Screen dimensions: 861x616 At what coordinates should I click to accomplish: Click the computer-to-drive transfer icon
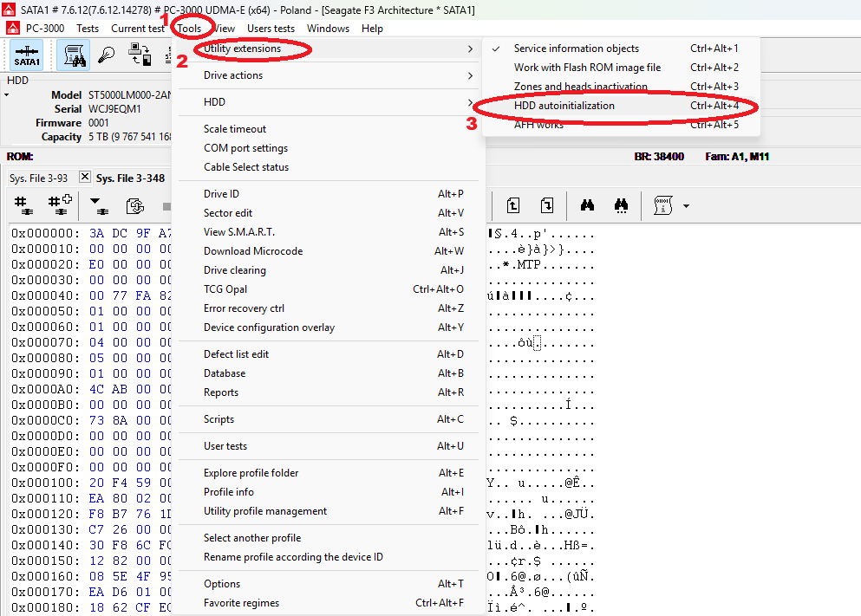point(139,56)
